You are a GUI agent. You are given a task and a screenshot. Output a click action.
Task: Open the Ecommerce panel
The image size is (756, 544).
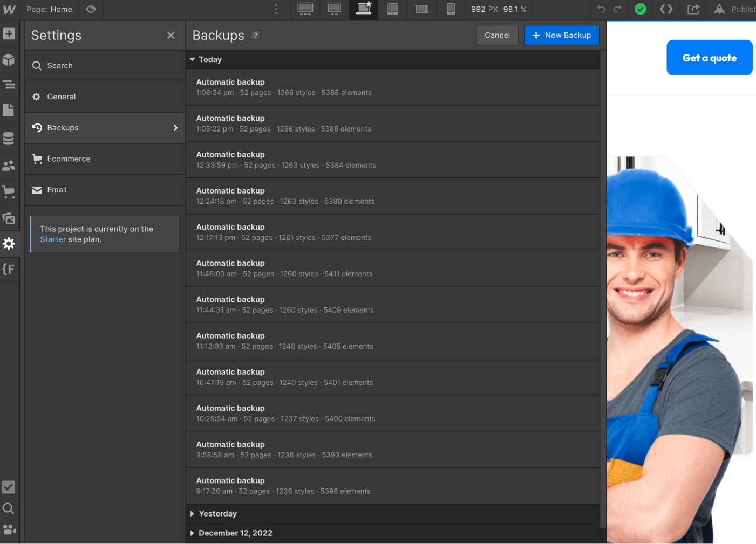coord(9,191)
